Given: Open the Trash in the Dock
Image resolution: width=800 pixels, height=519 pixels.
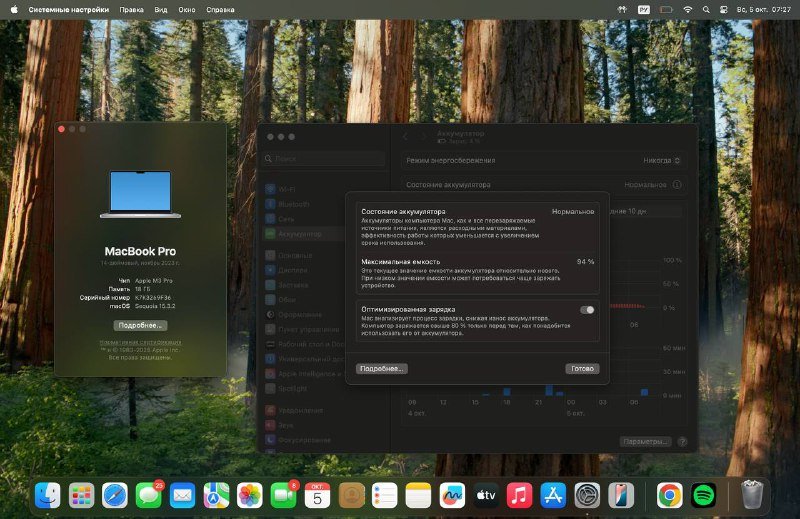Looking at the screenshot, I should tap(752, 494).
